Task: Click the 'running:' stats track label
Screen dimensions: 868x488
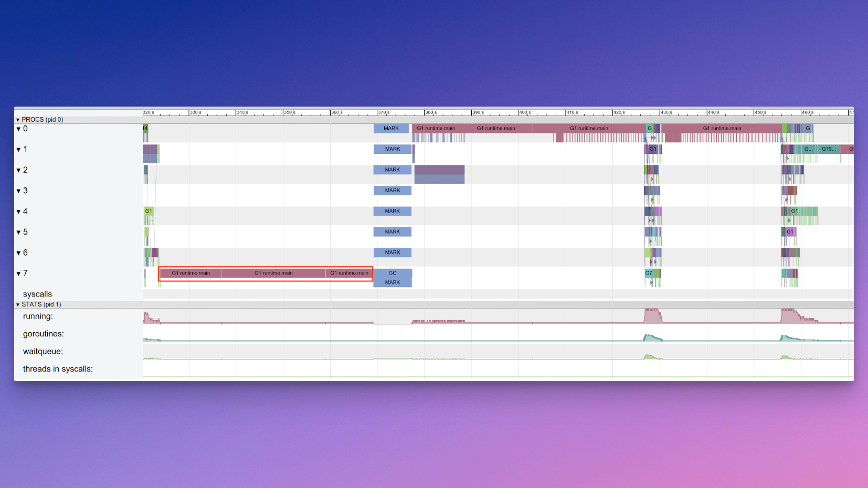Action: tap(38, 316)
